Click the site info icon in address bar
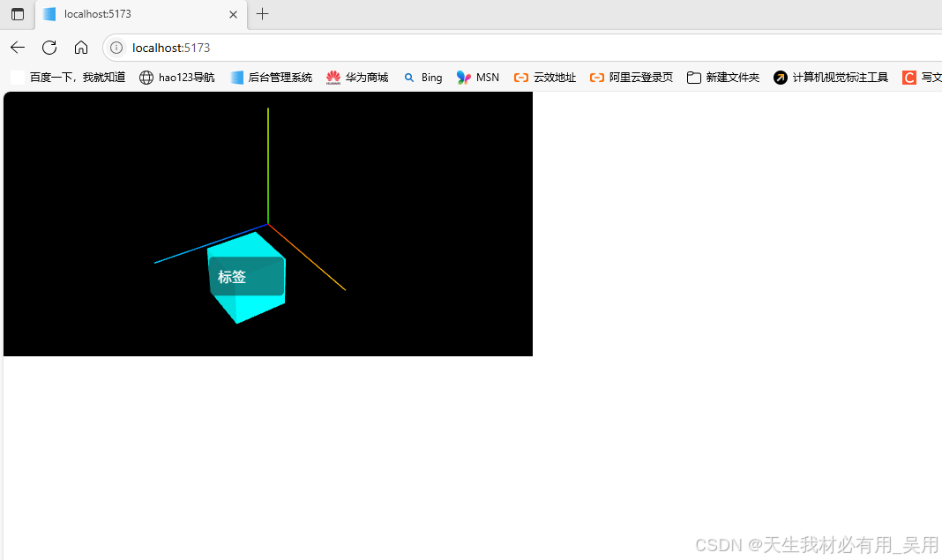 coord(116,48)
